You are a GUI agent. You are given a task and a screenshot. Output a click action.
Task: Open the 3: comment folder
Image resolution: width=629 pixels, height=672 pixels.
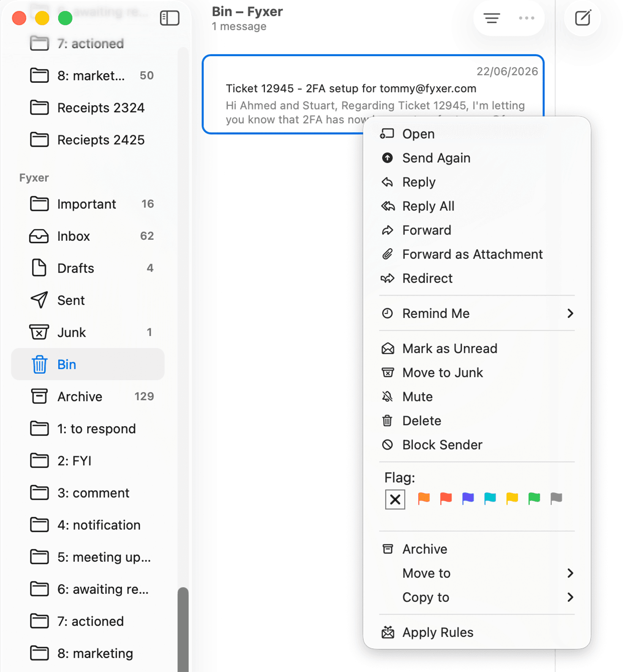click(x=88, y=493)
